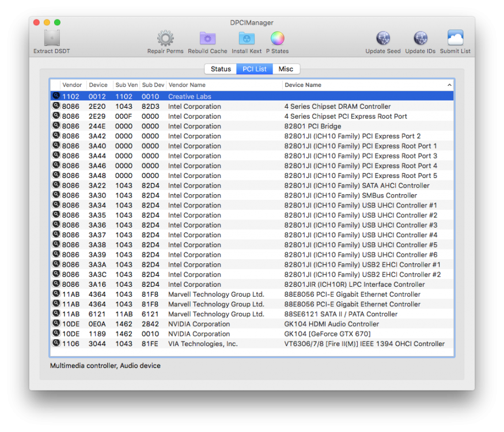Select PCI Express Root Port 3 entry

click(x=361, y=156)
